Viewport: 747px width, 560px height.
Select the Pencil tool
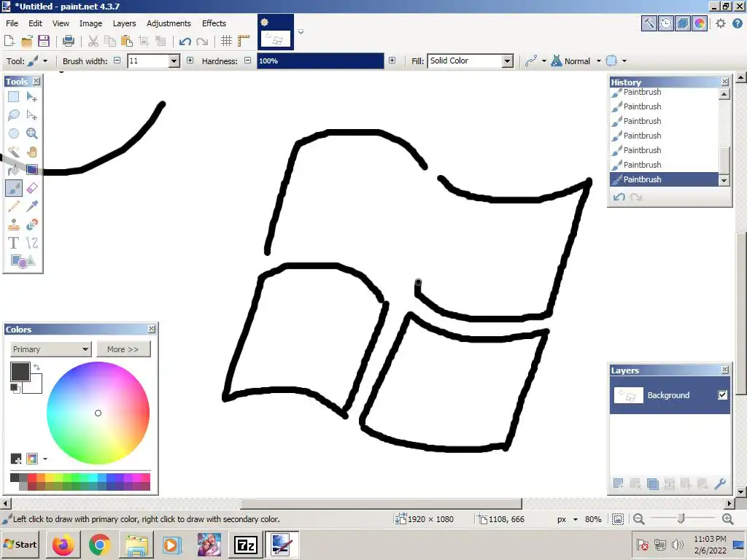pyautogui.click(x=13, y=206)
